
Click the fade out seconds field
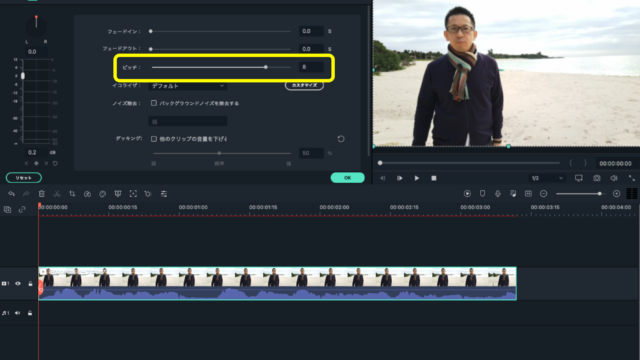[x=311, y=49]
